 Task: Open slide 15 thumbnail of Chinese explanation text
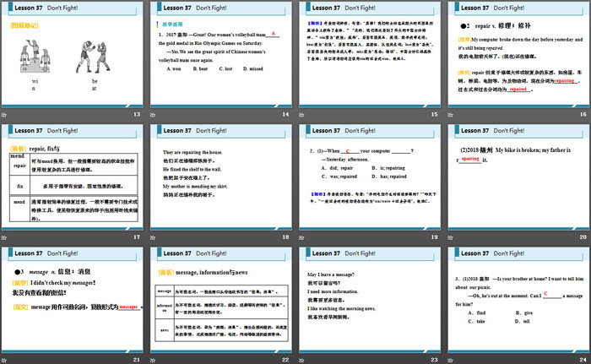[x=370, y=54]
